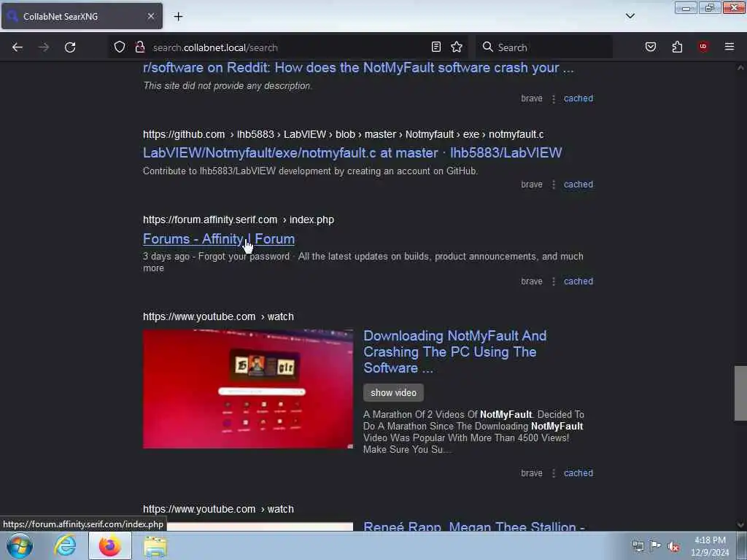747x560 pixels.
Task: Click the scrollbar up arrow
Action: coord(740,68)
